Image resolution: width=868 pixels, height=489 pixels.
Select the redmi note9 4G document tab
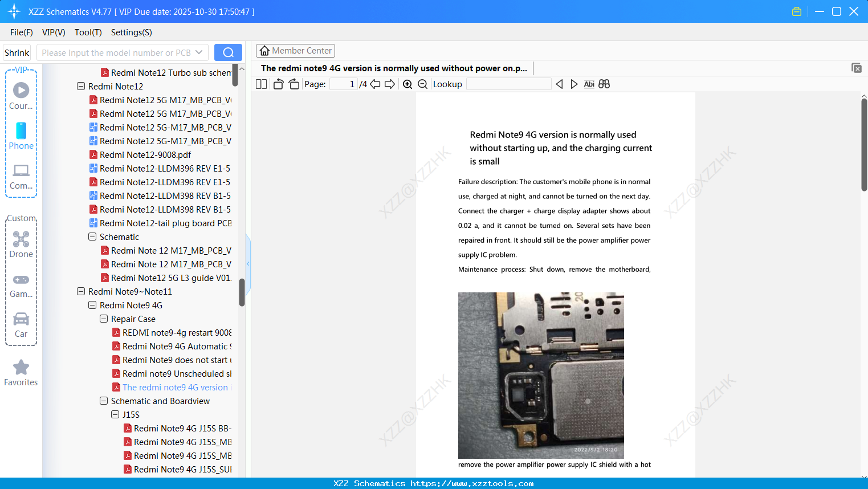(393, 68)
